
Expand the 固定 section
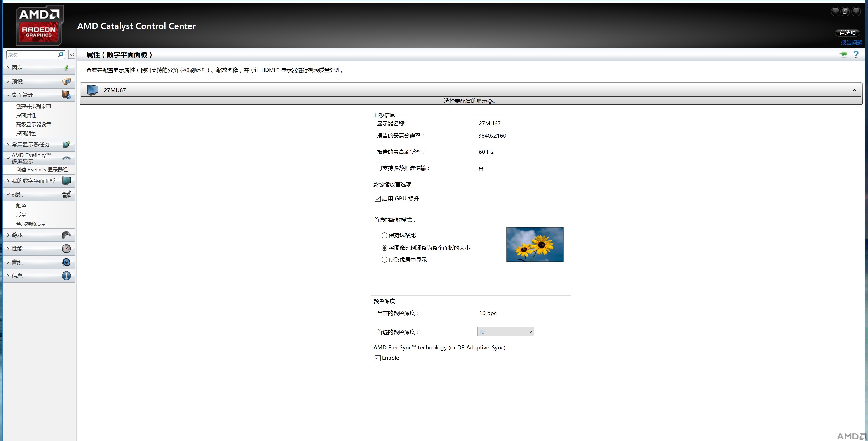point(8,68)
